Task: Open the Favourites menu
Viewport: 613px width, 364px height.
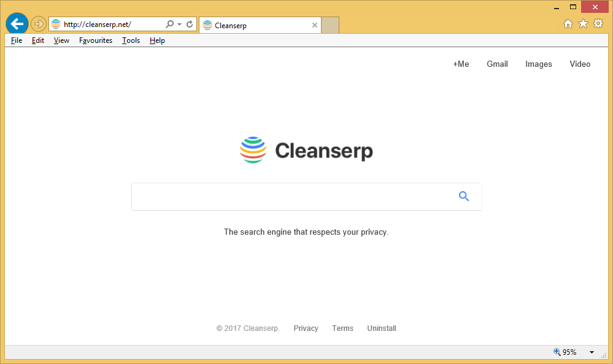Action: 96,40
